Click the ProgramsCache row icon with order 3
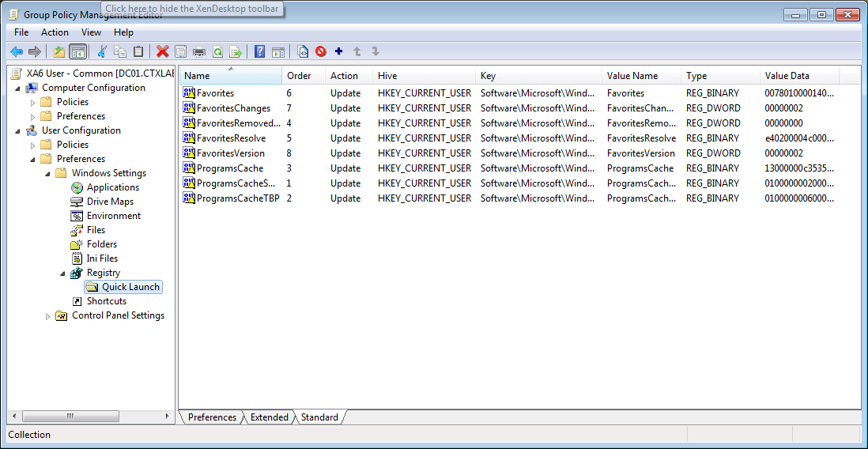 189,168
